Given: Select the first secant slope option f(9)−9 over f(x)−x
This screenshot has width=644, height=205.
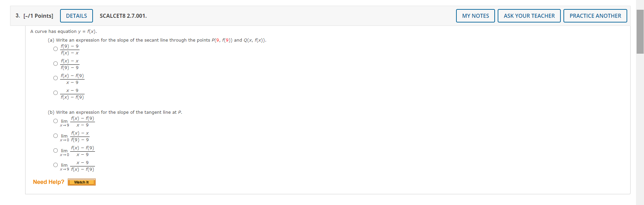Looking at the screenshot, I should point(55,49).
